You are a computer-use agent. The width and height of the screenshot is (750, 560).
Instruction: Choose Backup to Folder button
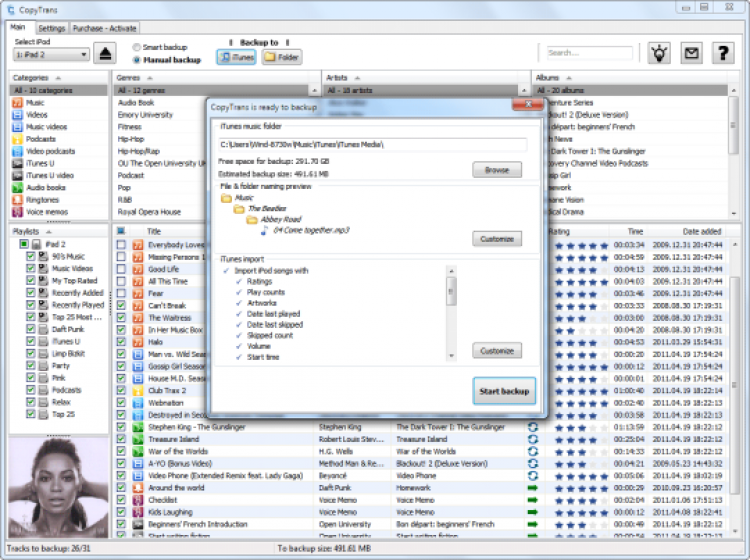click(x=282, y=57)
